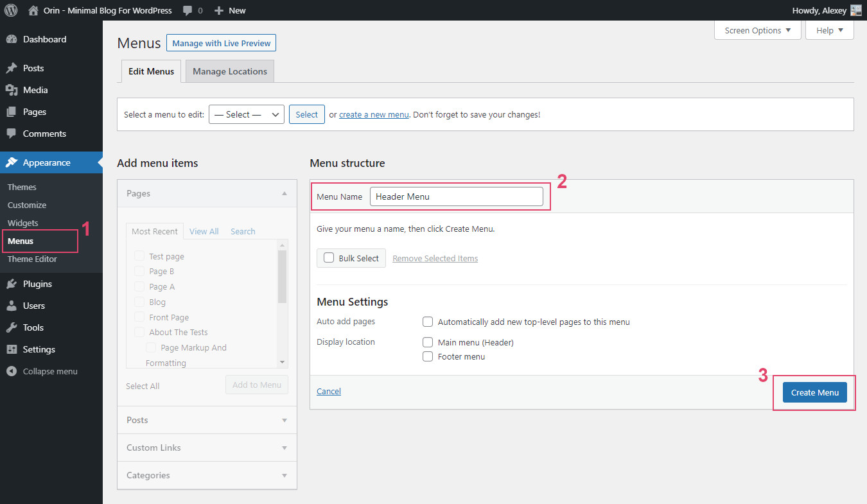Screen dimensions: 867x504
Task: Expand the Custom Links section
Action: 206,448
